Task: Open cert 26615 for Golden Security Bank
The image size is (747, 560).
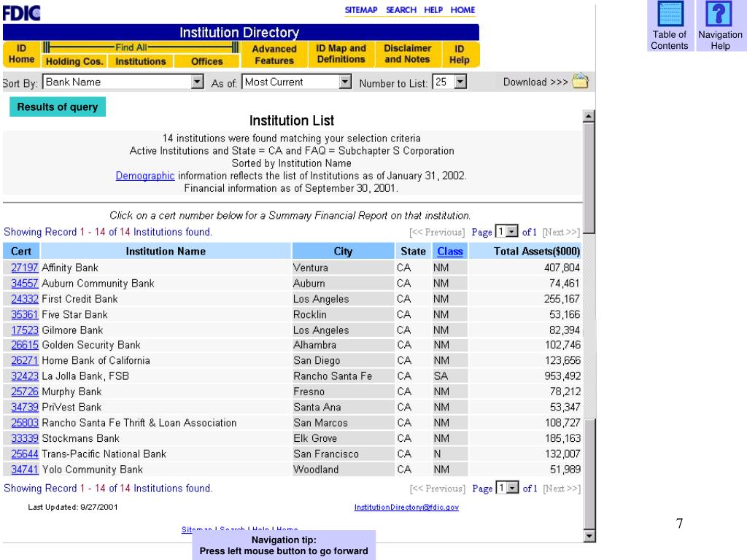Action: pyautogui.click(x=24, y=345)
